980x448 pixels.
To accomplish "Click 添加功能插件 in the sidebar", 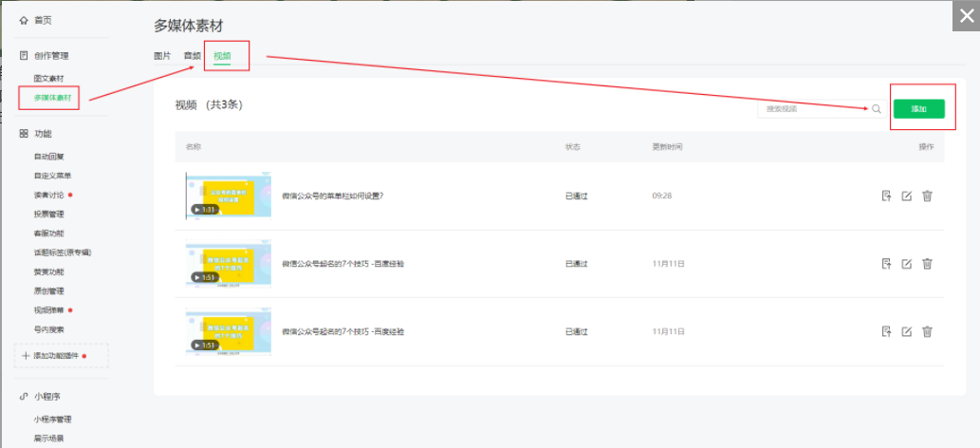I will (x=61, y=356).
